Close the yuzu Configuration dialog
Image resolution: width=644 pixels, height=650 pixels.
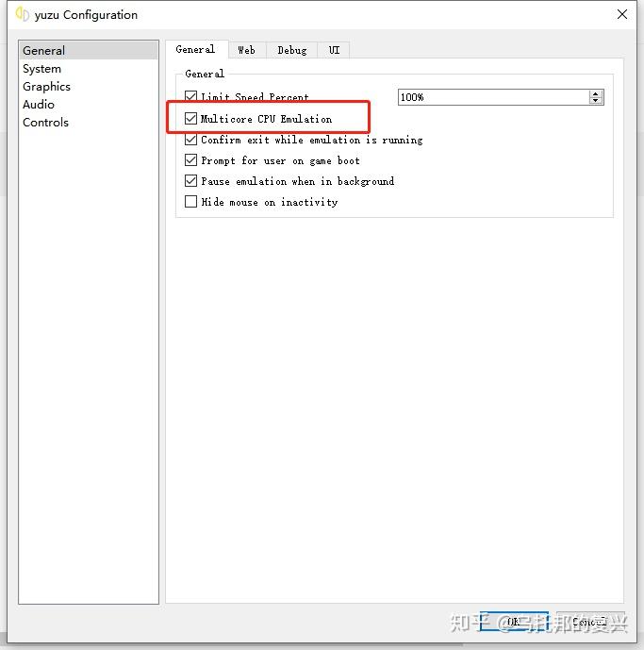tap(621, 14)
